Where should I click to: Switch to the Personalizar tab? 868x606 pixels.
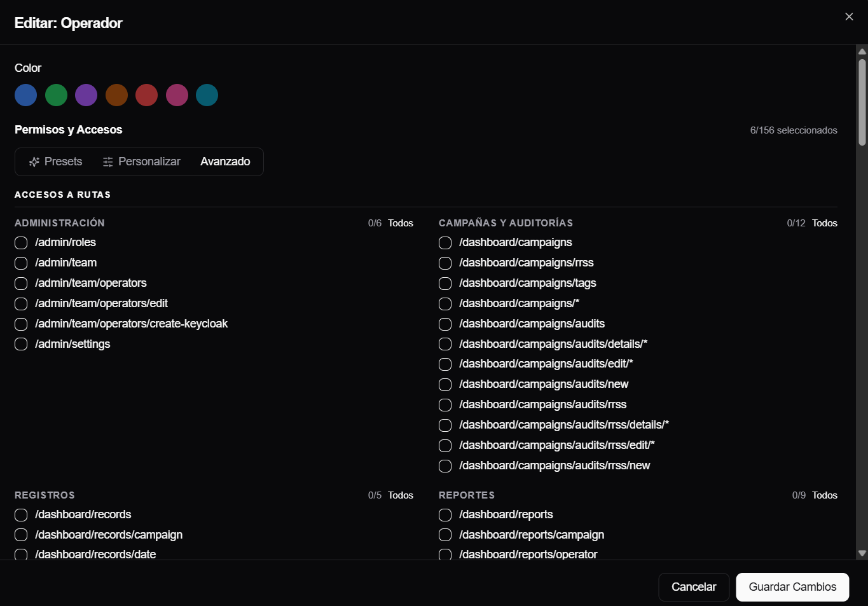pos(142,162)
